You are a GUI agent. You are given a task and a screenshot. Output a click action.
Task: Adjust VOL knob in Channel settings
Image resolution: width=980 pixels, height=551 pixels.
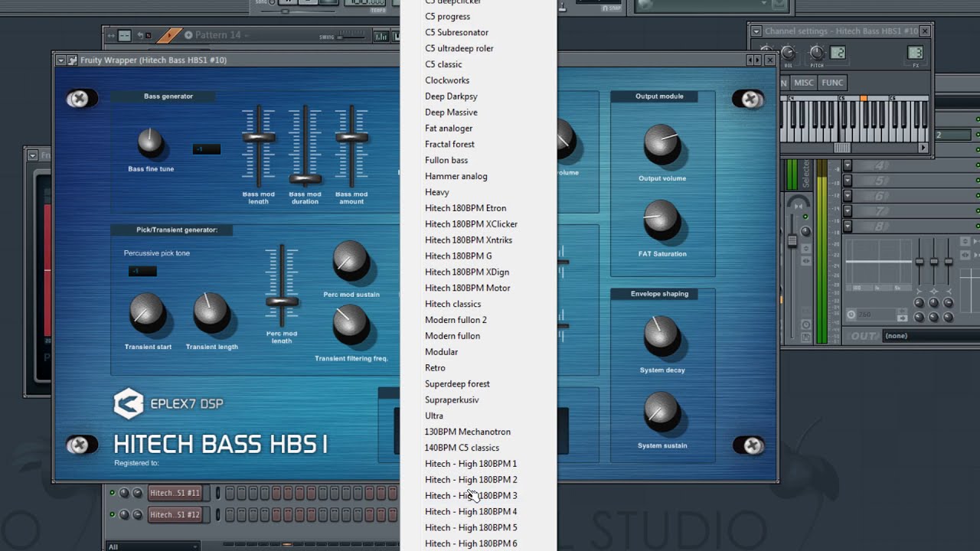point(788,53)
